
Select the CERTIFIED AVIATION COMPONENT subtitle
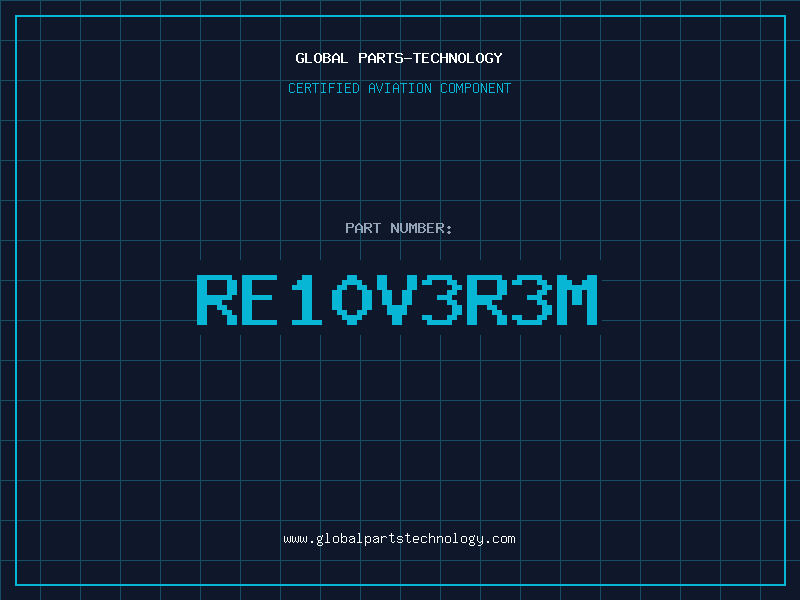[399, 88]
